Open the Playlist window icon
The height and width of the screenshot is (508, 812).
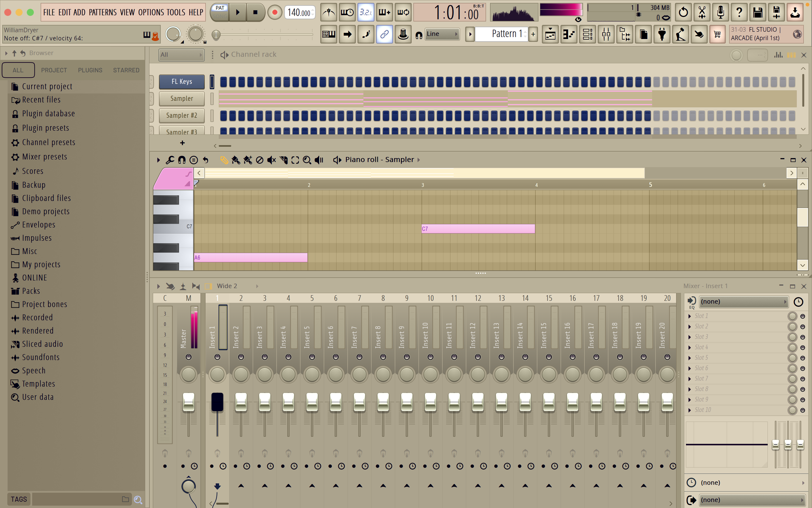pyautogui.click(x=550, y=34)
